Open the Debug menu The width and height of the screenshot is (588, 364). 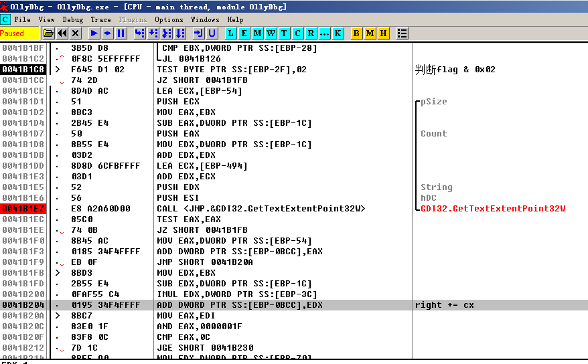[x=73, y=19]
